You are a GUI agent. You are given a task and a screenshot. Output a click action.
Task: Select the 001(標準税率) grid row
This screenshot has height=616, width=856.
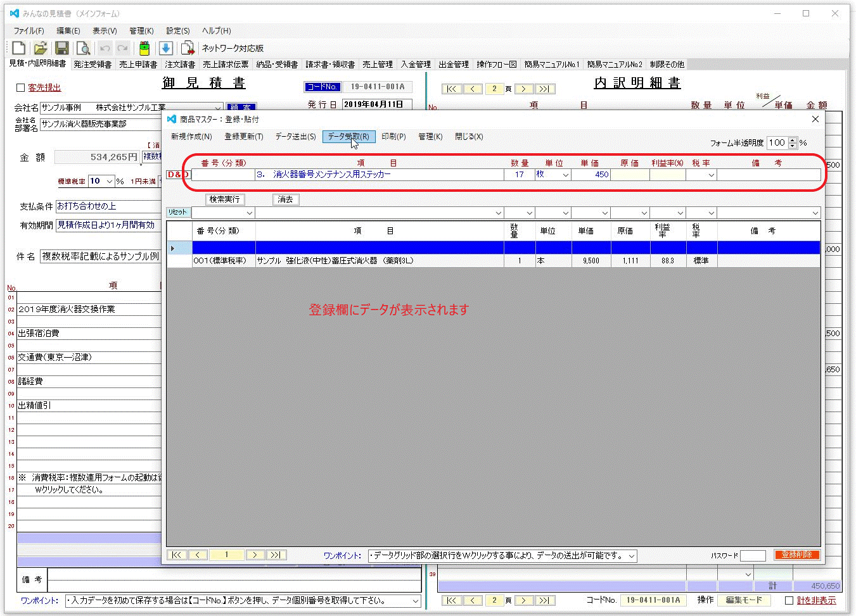494,261
